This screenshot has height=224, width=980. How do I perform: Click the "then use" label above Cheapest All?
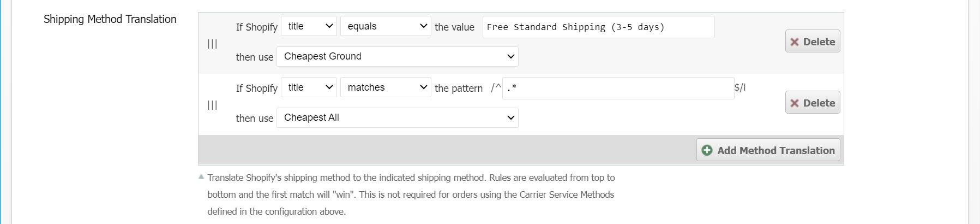click(254, 118)
